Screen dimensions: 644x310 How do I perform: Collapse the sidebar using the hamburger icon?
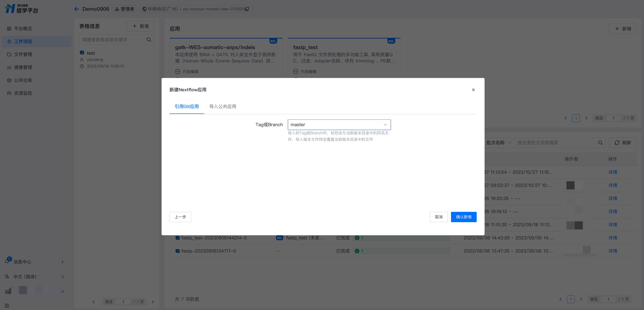pos(7,305)
